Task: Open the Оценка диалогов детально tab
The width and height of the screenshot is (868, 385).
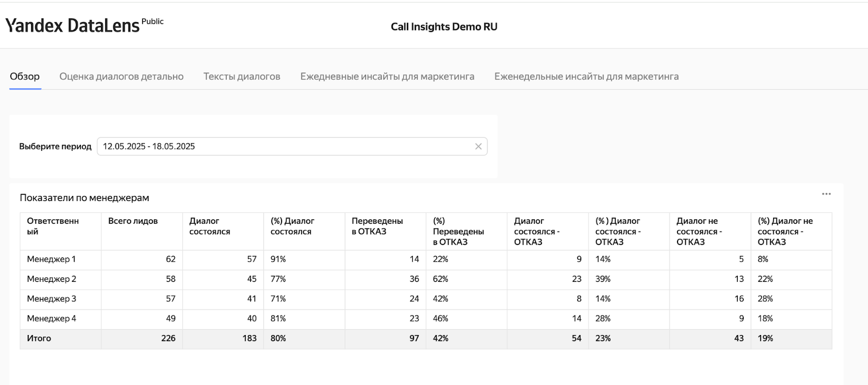Action: pos(122,77)
